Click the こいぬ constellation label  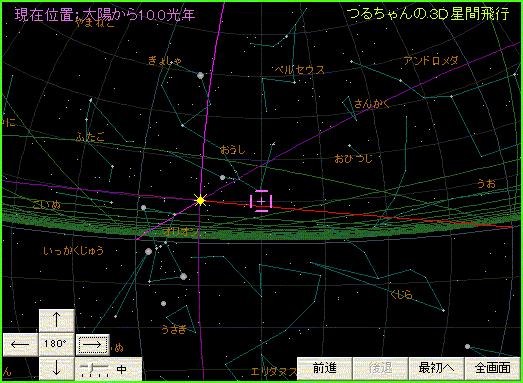pos(47,205)
